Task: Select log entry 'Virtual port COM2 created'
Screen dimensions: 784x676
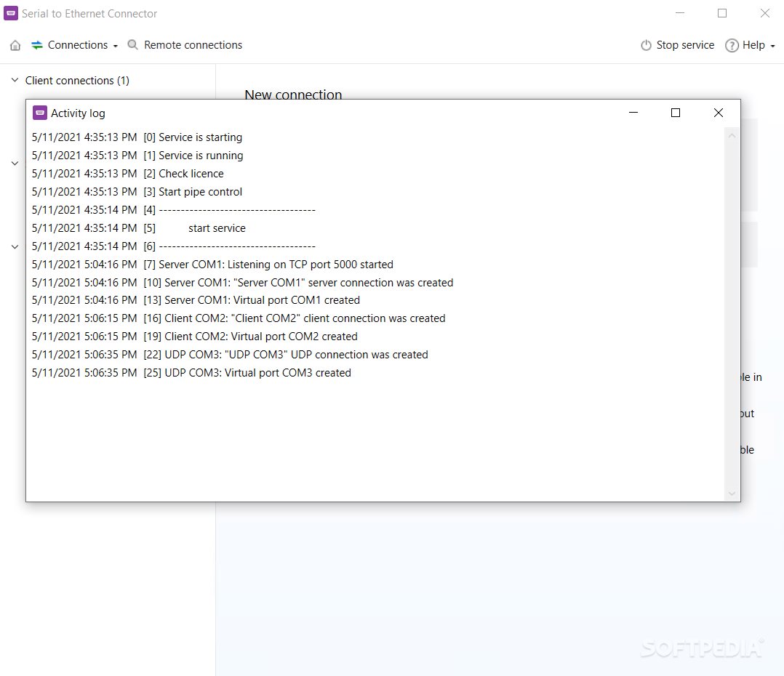Action: (194, 337)
